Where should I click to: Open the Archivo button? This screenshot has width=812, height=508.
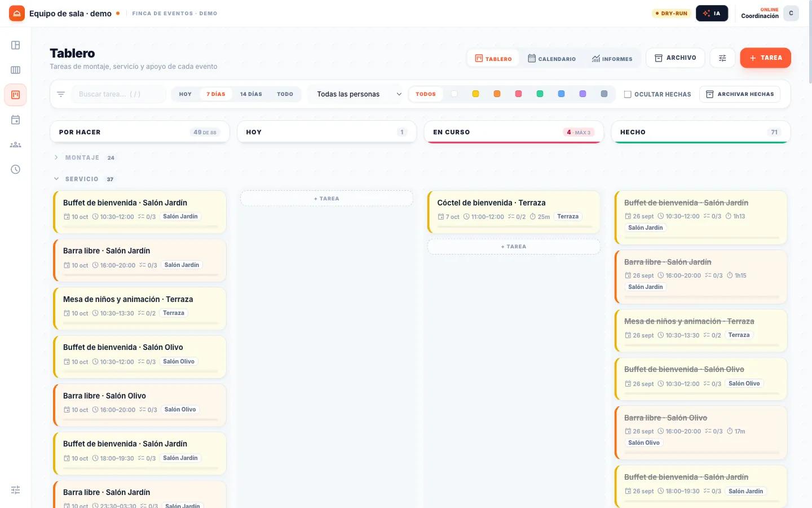[x=675, y=58]
